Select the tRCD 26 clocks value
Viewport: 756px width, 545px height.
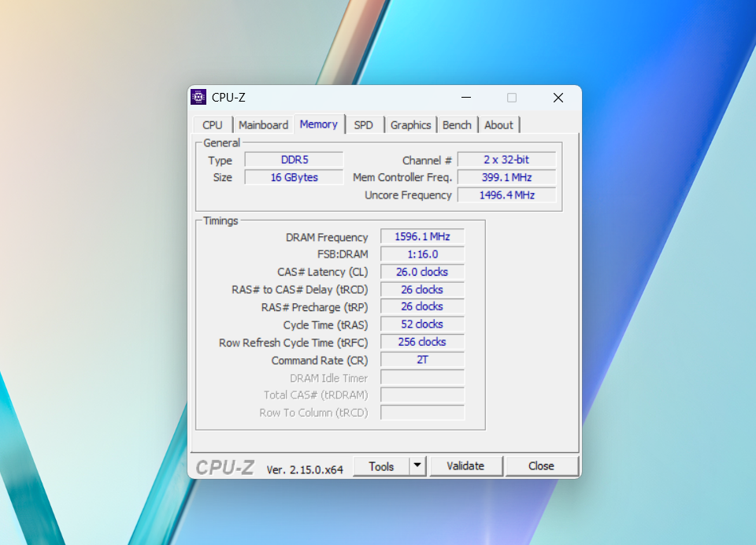point(422,289)
